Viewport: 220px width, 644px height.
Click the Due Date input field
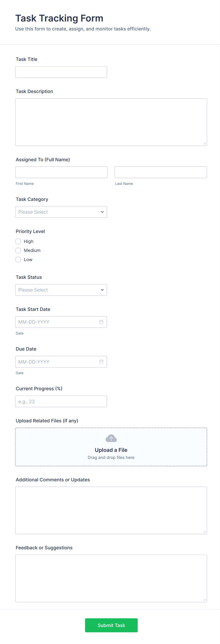pyautogui.click(x=56, y=362)
